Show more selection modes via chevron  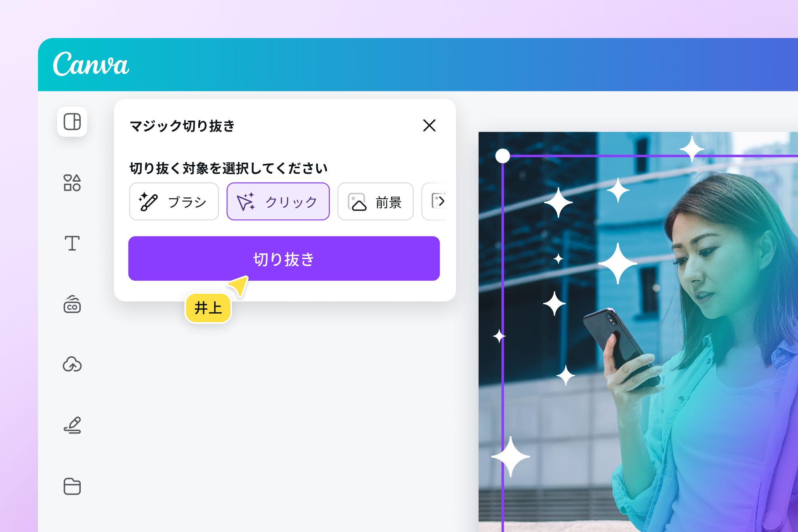pyautogui.click(x=439, y=201)
